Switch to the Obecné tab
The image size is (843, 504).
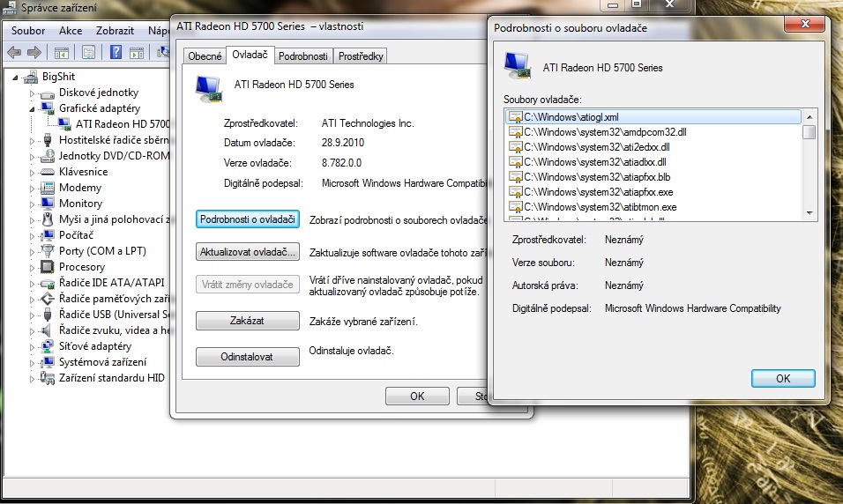coord(205,56)
